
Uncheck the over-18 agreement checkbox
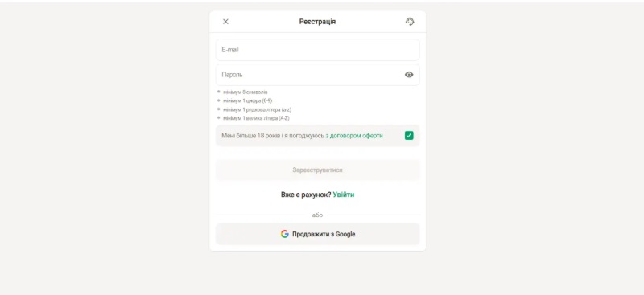(x=409, y=135)
